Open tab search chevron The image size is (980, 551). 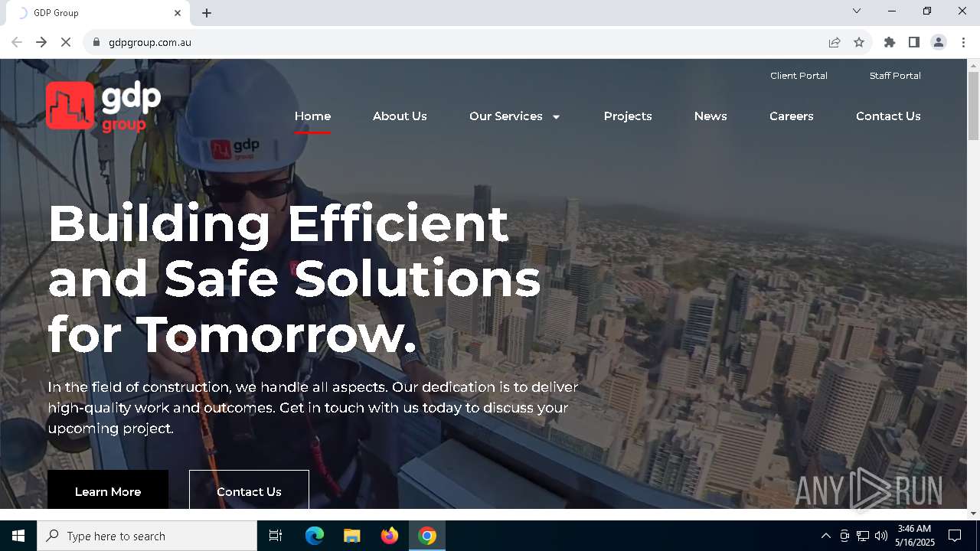pyautogui.click(x=857, y=11)
